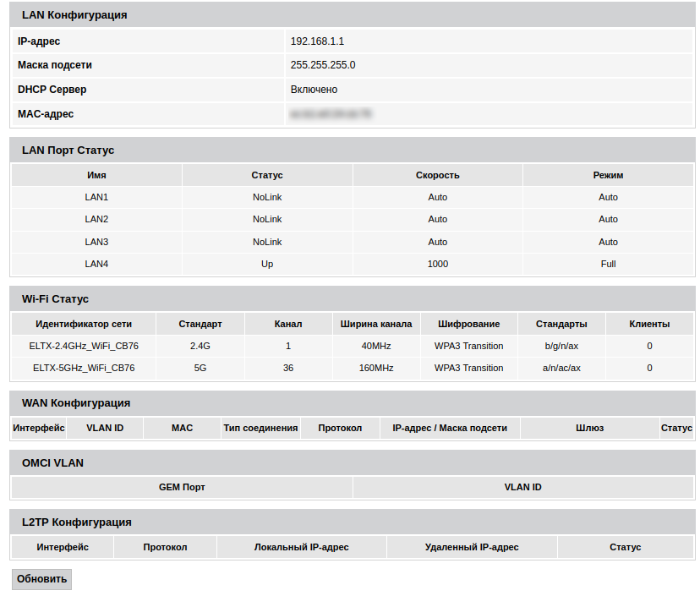The image size is (700, 596).
Task: Click the Режим column header
Action: point(608,175)
